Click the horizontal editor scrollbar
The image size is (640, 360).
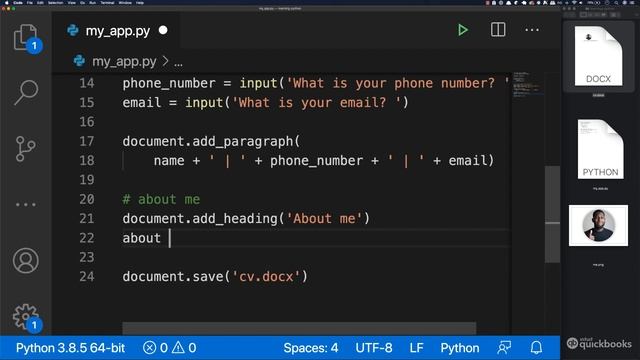(x=299, y=328)
